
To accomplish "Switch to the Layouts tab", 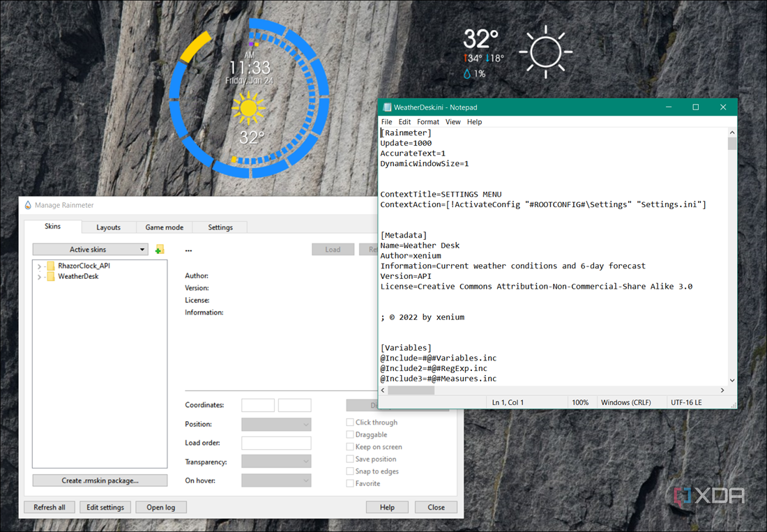I will pyautogui.click(x=109, y=227).
